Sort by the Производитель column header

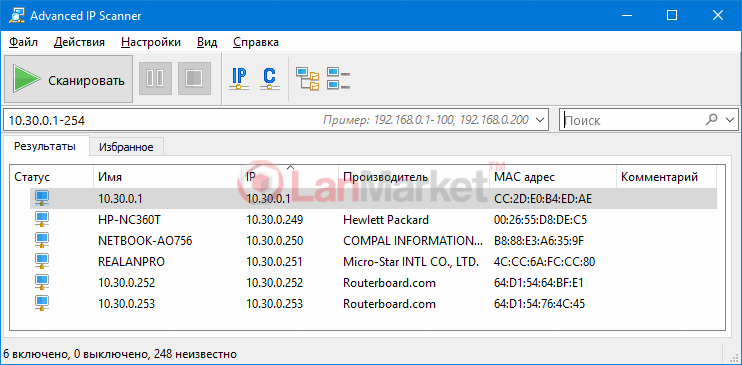[414, 177]
